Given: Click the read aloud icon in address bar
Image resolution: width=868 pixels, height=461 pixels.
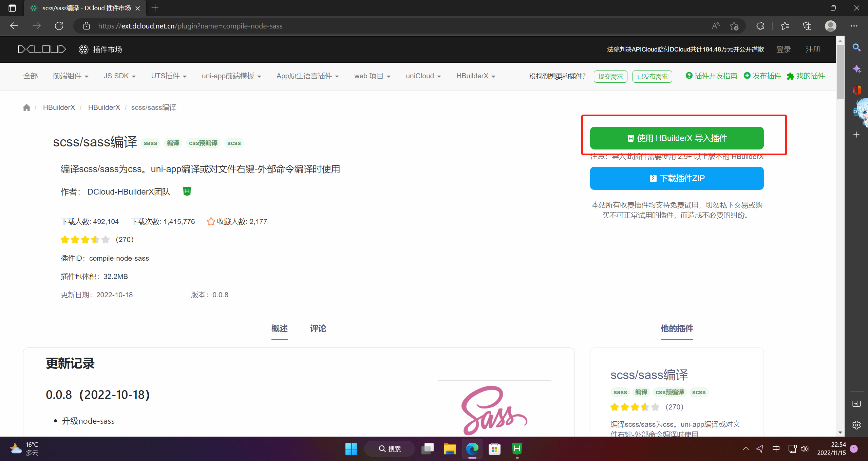Looking at the screenshot, I should pos(715,26).
